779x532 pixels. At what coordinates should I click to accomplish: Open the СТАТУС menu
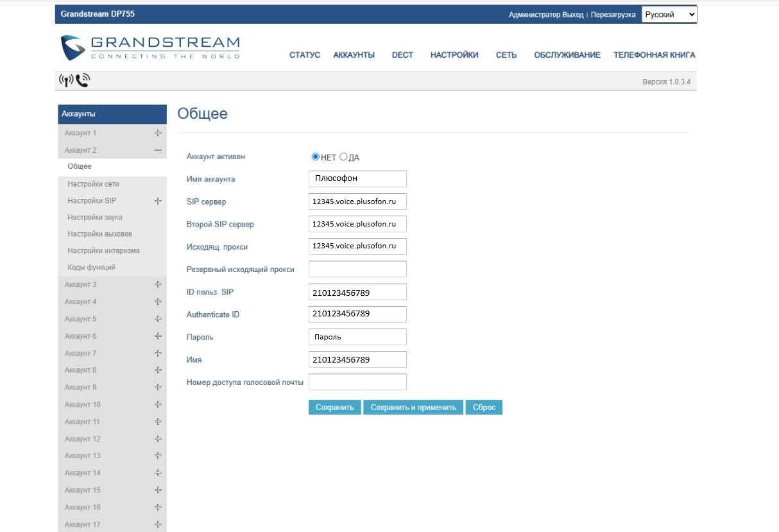click(305, 55)
